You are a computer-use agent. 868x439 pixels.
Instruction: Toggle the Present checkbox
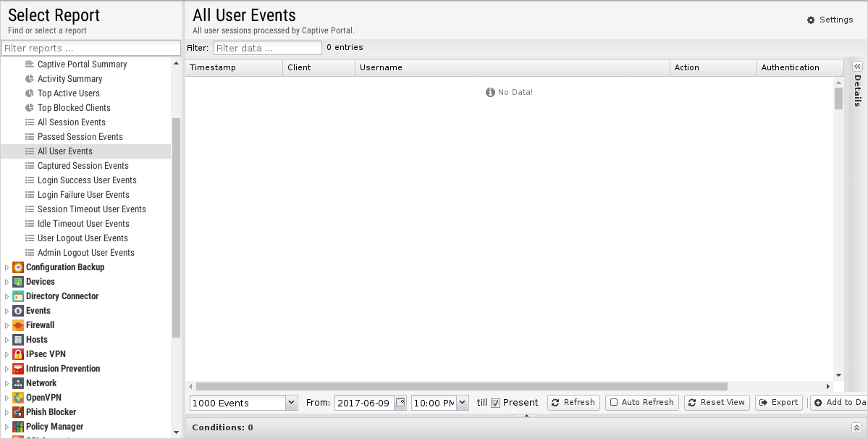tap(495, 403)
